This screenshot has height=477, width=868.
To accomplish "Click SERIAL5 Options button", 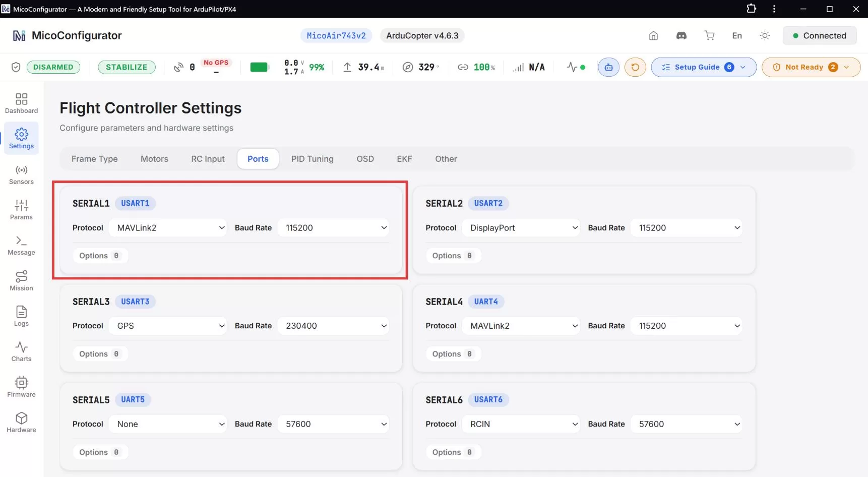I will 100,452.
